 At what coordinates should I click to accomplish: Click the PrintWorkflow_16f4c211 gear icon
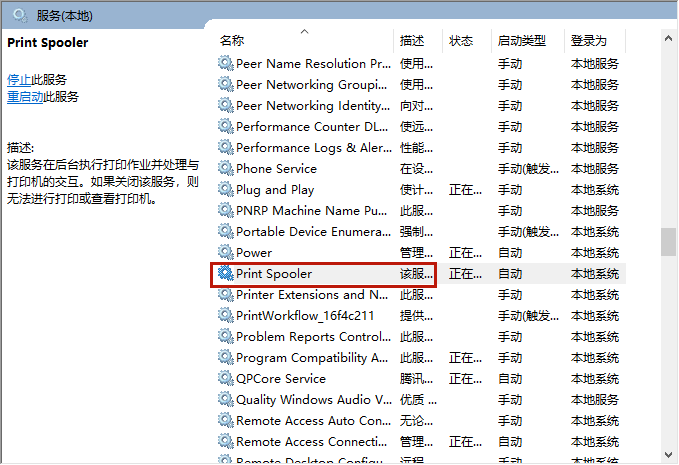pos(225,316)
